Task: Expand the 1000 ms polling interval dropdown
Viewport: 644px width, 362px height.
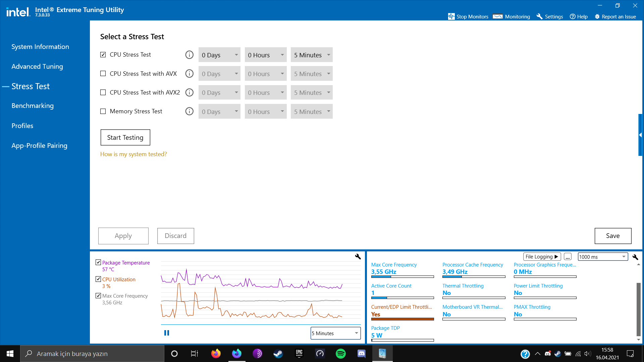Action: point(602,257)
